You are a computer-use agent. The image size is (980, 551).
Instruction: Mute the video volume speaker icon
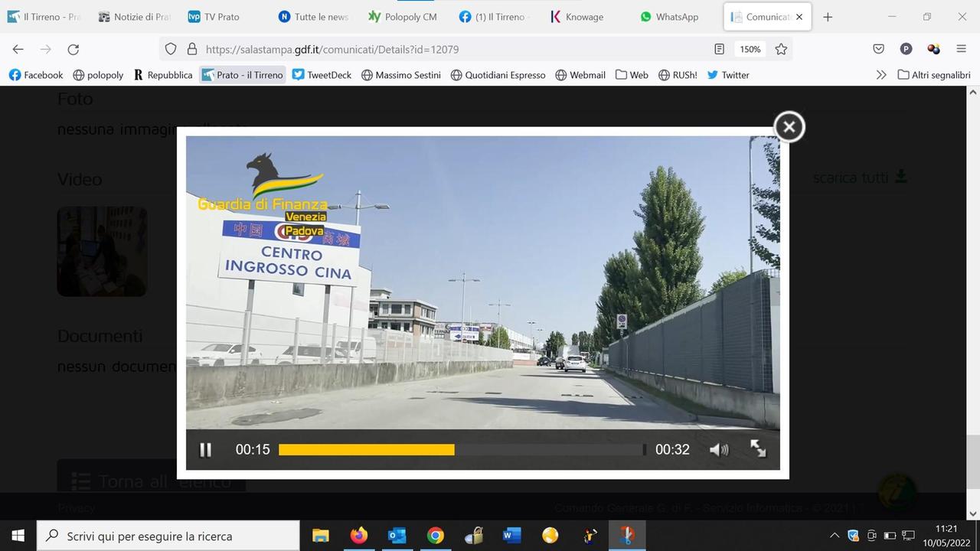coord(719,450)
